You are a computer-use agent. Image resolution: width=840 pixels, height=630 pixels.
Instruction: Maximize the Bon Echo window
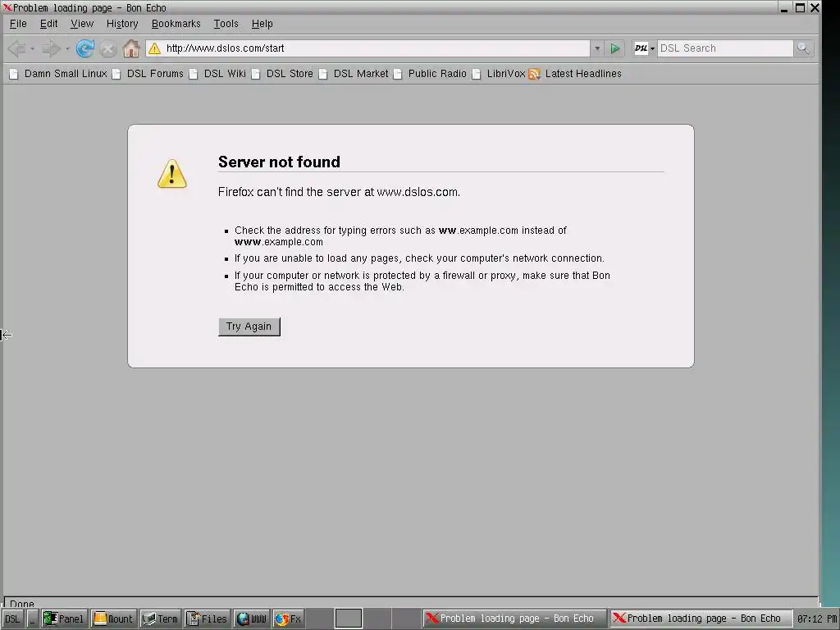click(800, 7)
